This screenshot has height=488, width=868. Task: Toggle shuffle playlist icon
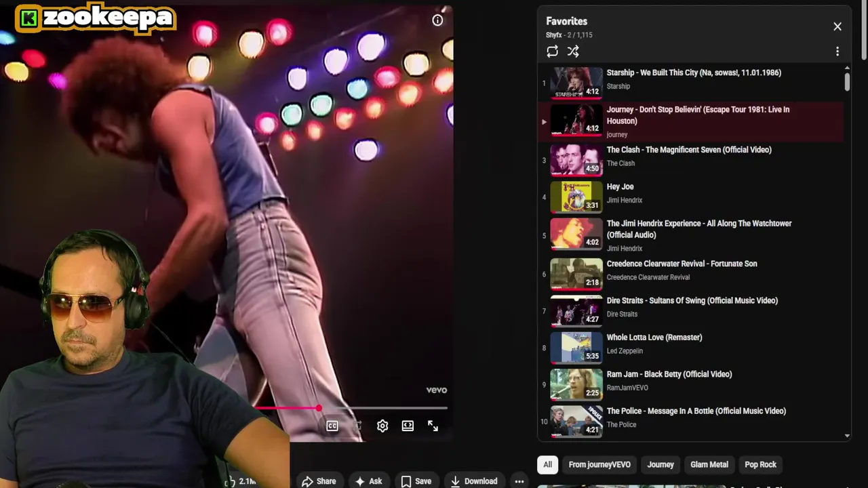point(573,52)
